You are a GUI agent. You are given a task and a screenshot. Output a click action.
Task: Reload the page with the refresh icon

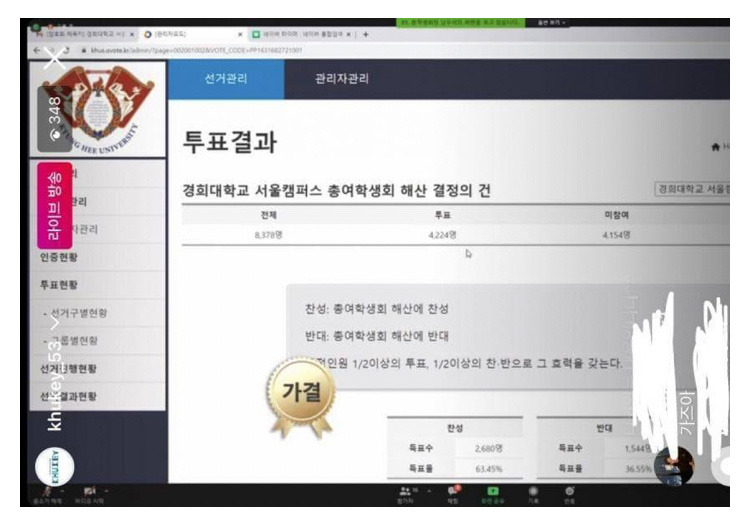pyautogui.click(x=66, y=50)
